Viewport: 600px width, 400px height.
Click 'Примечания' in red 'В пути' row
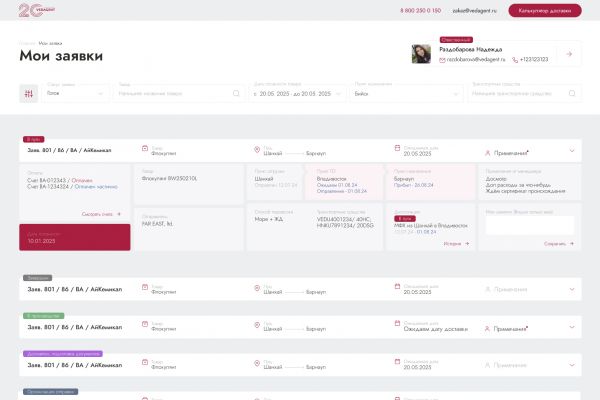tap(511, 153)
